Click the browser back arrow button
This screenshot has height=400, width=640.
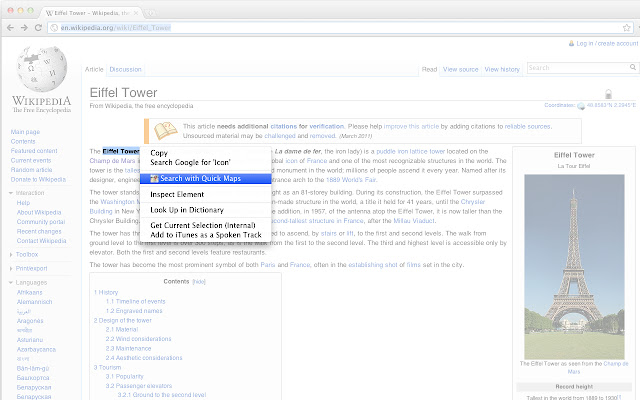point(11,26)
